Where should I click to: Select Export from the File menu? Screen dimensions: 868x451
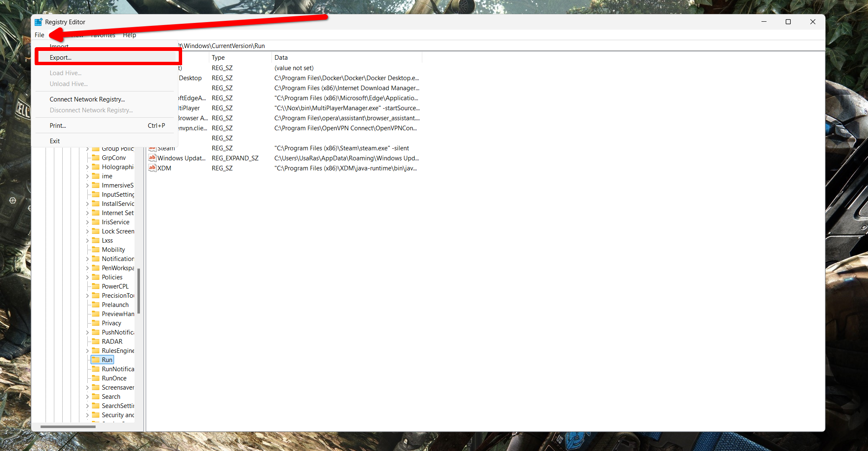pyautogui.click(x=61, y=57)
